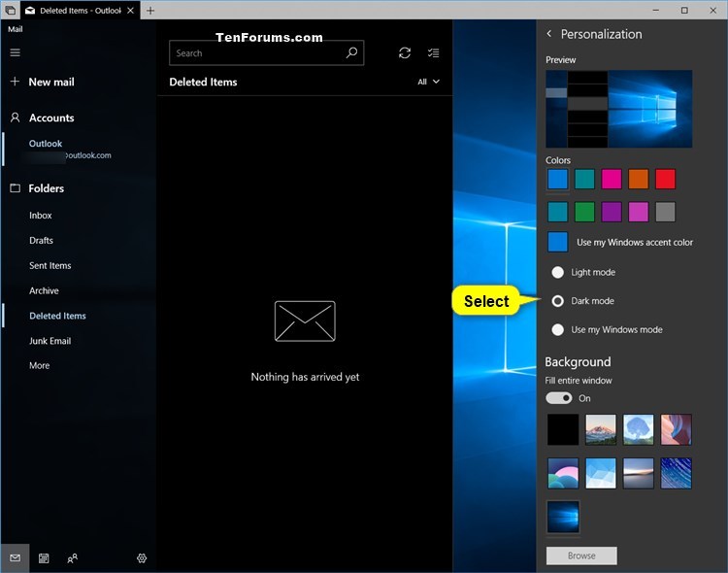Select Light mode radio button
Screen dimensions: 728x573
tap(557, 272)
